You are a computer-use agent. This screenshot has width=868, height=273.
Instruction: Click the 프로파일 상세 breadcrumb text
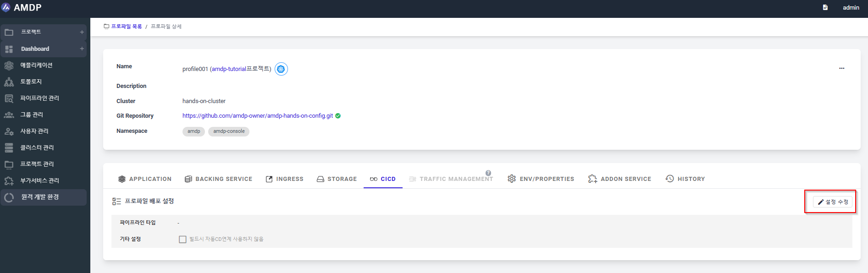click(x=166, y=27)
